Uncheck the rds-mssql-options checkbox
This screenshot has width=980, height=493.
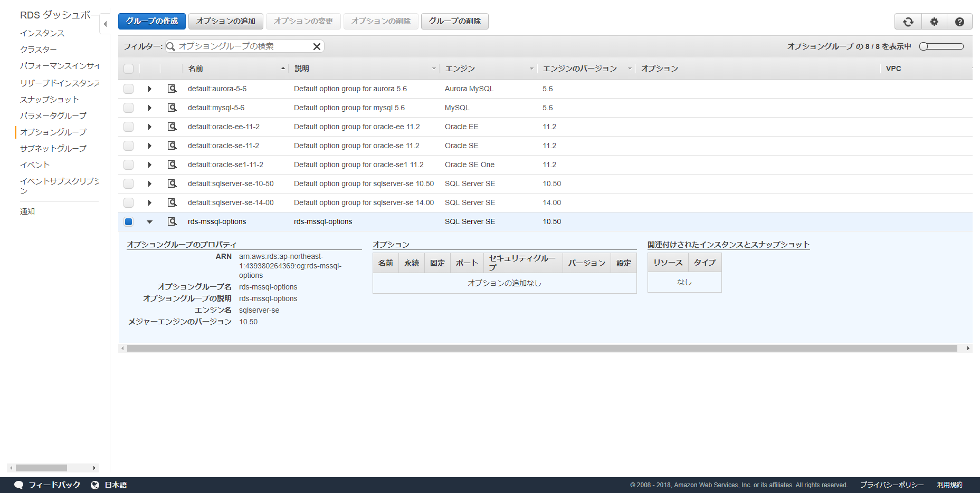click(128, 221)
